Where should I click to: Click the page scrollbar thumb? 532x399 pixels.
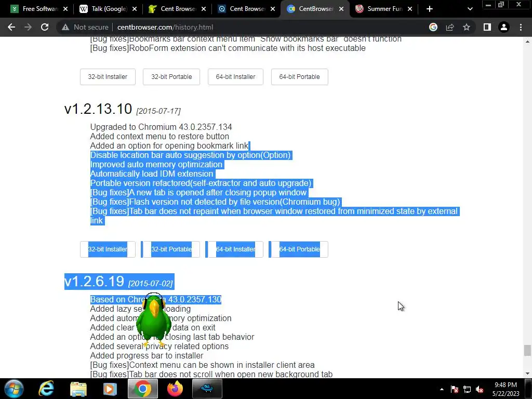(x=527, y=351)
